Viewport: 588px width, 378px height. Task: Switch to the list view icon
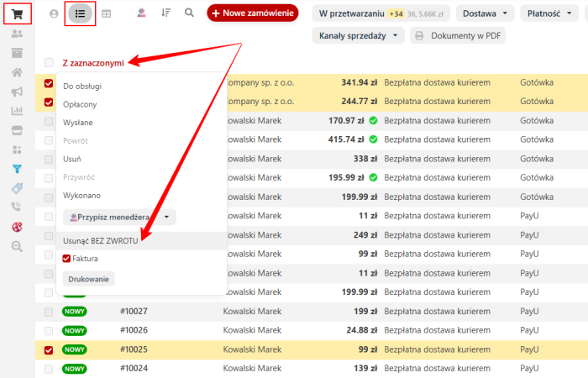pos(80,13)
